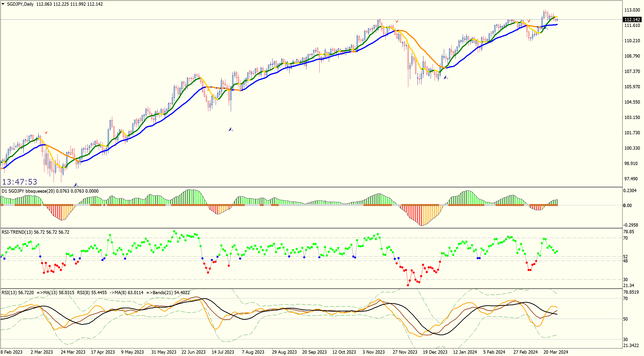
Task: Click the blue buy arrow above 24 Mar 2023
Action: (x=76, y=185)
